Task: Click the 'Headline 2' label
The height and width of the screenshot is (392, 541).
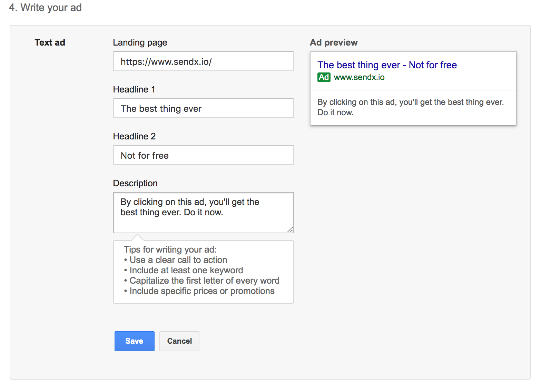Action: [x=134, y=136]
